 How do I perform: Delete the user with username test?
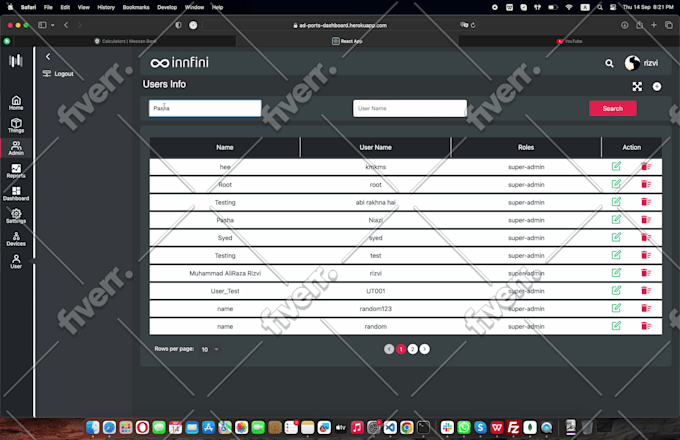pyautogui.click(x=646, y=255)
